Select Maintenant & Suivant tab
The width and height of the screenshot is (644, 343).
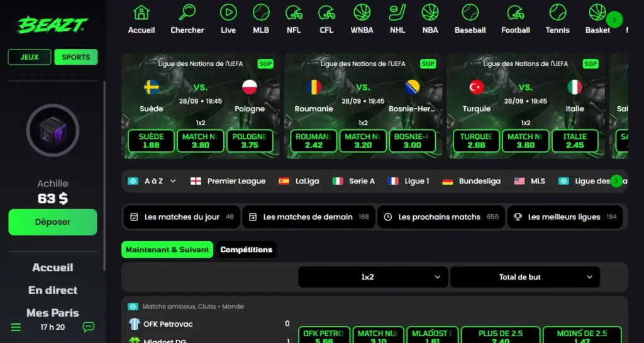pyautogui.click(x=167, y=249)
